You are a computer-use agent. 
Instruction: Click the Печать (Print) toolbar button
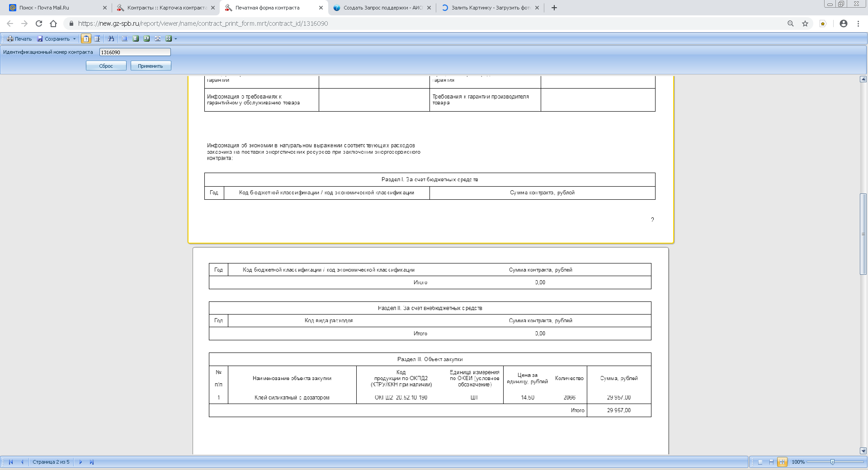[x=19, y=39]
